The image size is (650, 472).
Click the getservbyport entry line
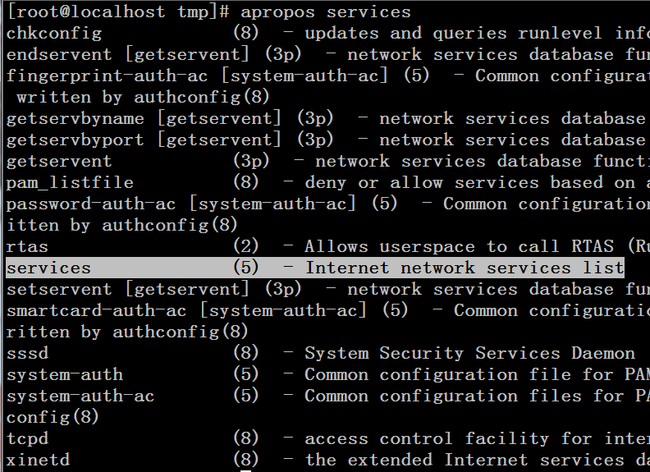tap(328, 140)
